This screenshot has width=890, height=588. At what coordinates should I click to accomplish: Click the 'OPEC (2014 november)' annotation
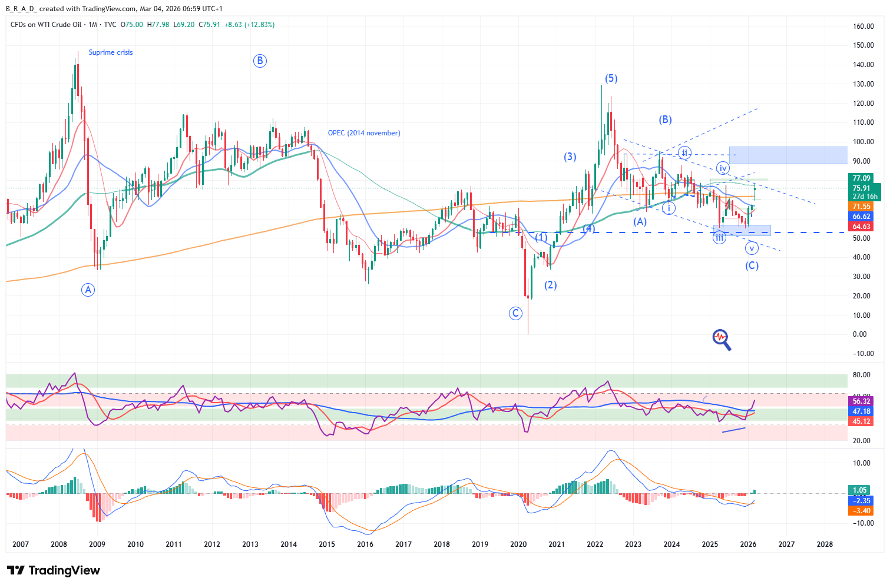point(364,133)
